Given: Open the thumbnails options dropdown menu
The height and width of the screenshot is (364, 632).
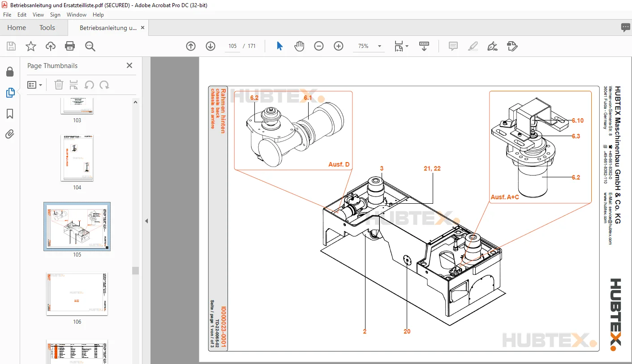Looking at the screenshot, I should pyautogui.click(x=34, y=85).
